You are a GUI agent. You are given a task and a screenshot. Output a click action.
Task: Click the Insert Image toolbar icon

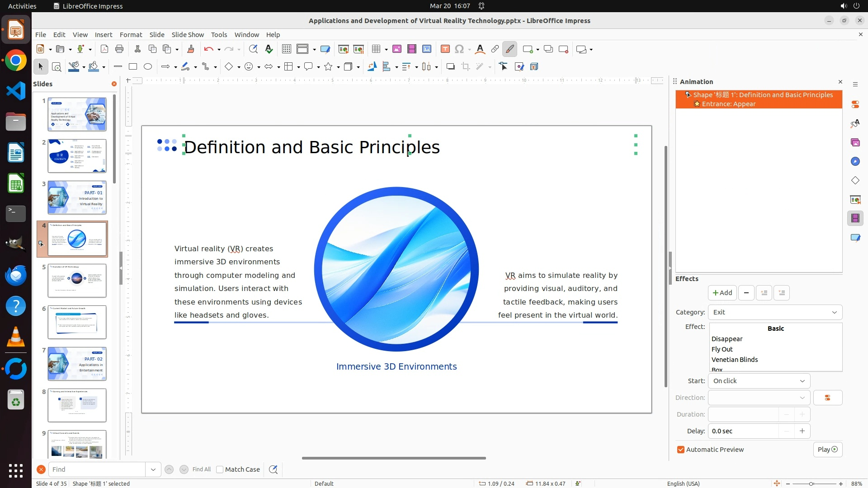(397, 49)
